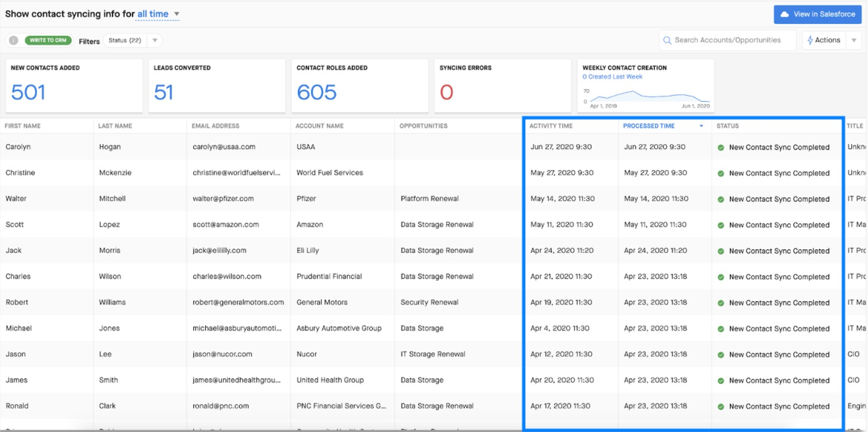Sort by the Account Name column header
Viewport: 868px width, 432px height.
(319, 126)
